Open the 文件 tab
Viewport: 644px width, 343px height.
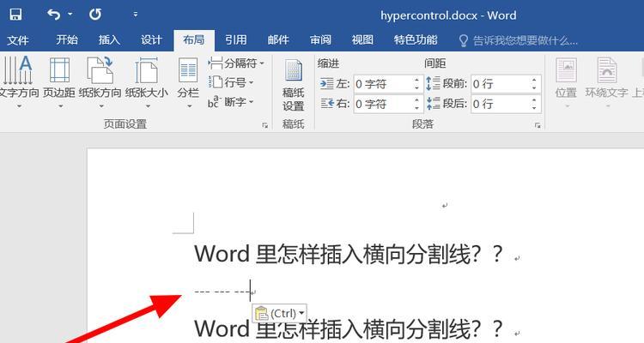[x=18, y=40]
